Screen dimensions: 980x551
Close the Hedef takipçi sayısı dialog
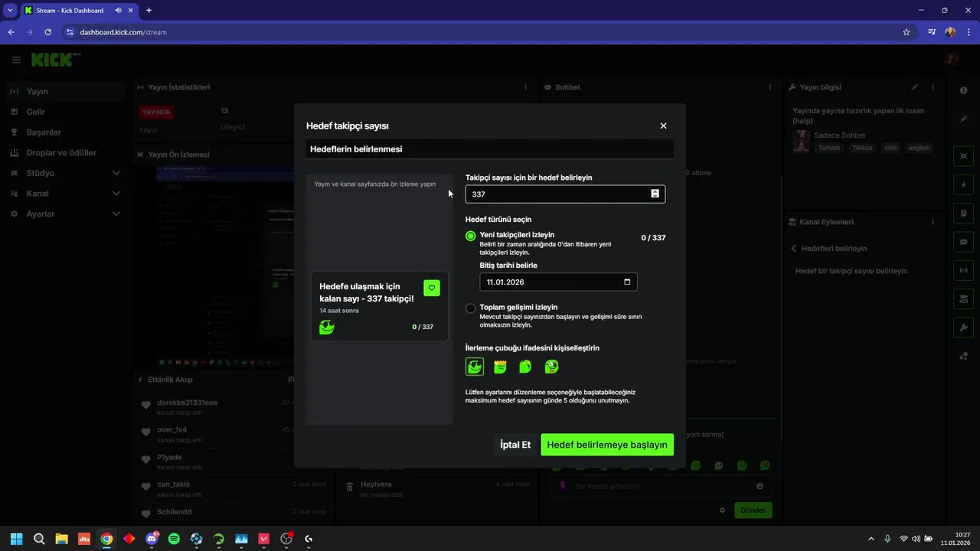pyautogui.click(x=663, y=126)
